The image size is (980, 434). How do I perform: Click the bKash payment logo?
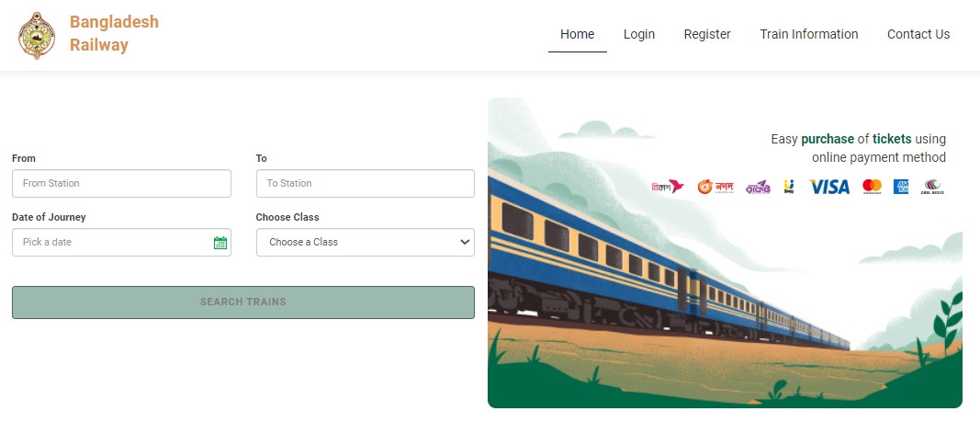coord(668,187)
